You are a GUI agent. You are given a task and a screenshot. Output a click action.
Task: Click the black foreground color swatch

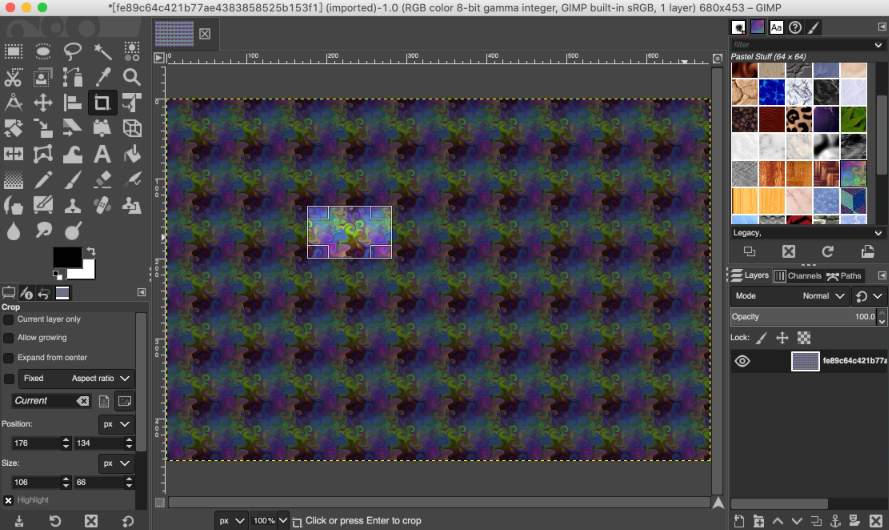(66, 257)
